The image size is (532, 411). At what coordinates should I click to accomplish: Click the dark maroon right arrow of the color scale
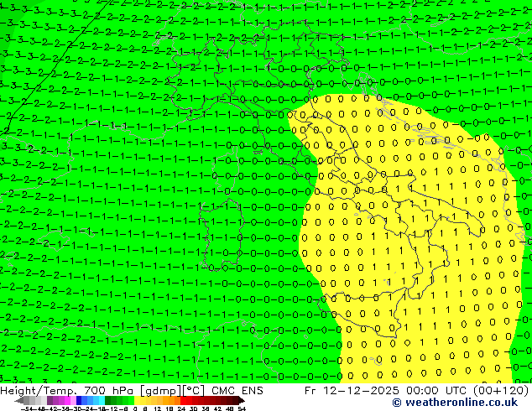tap(242, 400)
